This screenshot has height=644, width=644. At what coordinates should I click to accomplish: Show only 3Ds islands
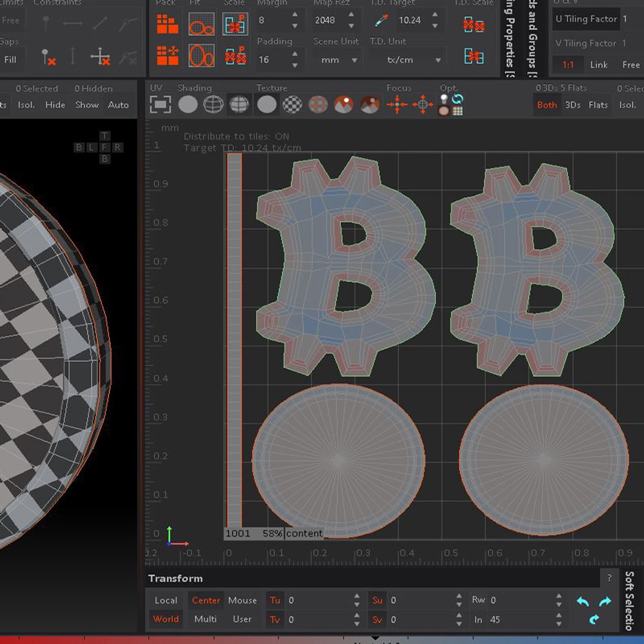[573, 105]
